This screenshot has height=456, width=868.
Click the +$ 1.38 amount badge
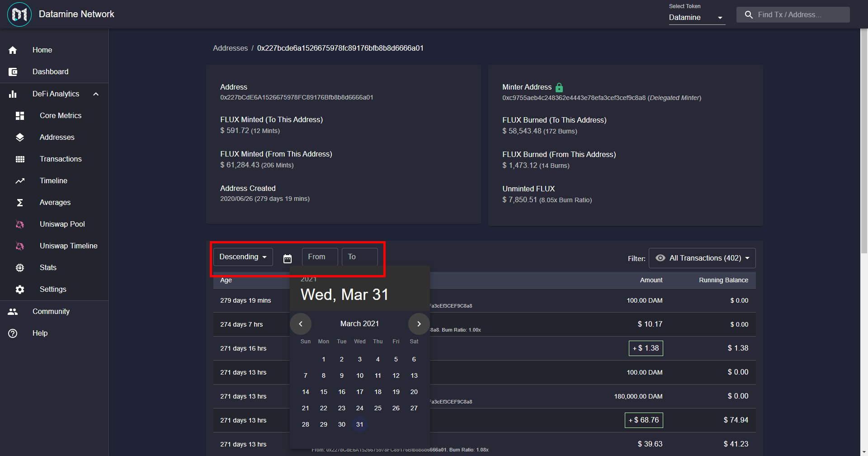[x=646, y=348]
